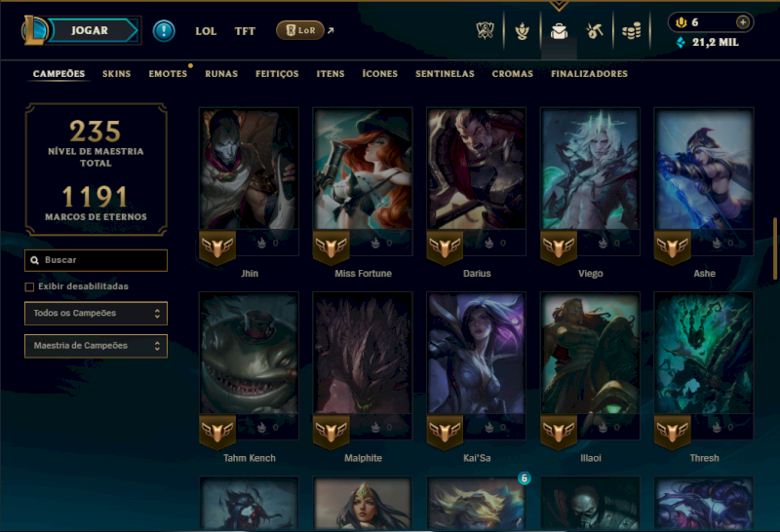Open the Emotes tab
Viewport: 780px width, 532px height.
[x=168, y=74]
